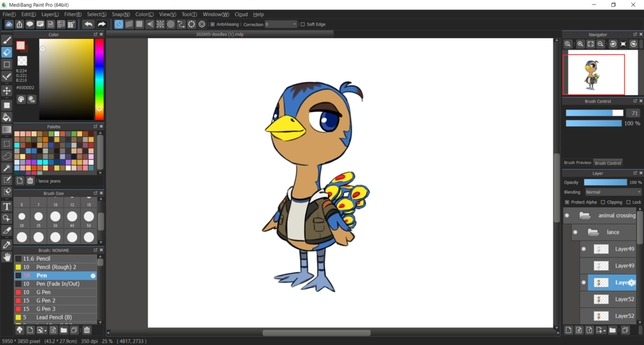Select the Bucket fill tool
This screenshot has width=644, height=345.
(6, 118)
